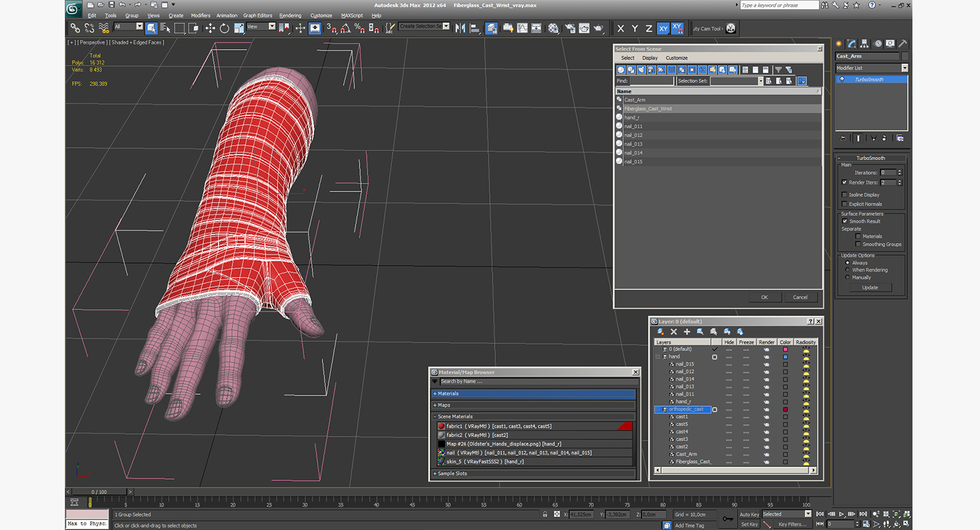Open the Rendering menu

pos(290,15)
